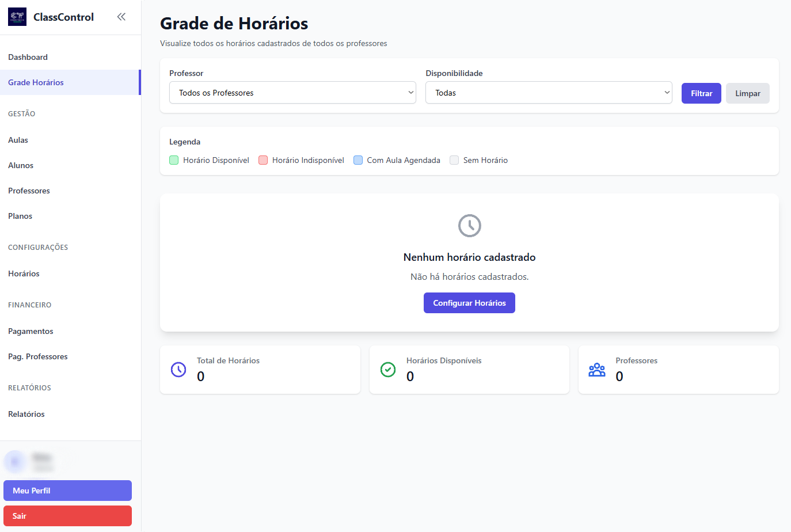Viewport: 791px width, 532px height.
Task: Click the green Horário Disponível legend swatch
Action: pyautogui.click(x=173, y=159)
